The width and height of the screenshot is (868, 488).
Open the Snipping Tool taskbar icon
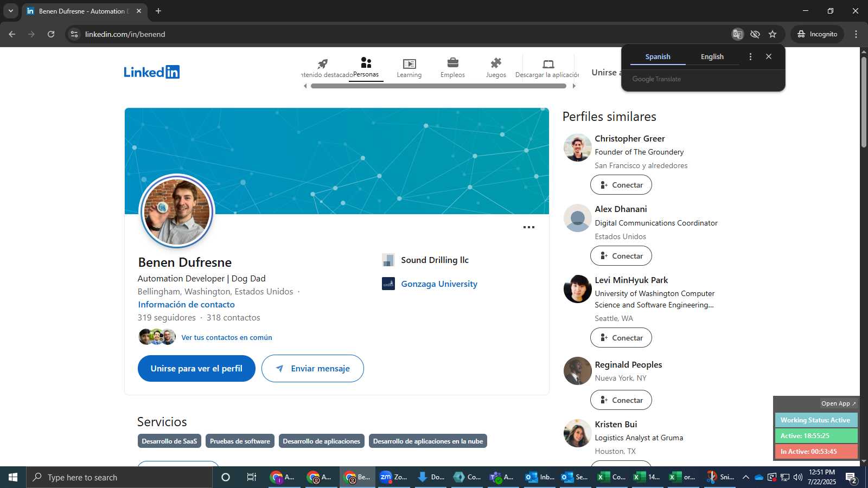(x=720, y=477)
